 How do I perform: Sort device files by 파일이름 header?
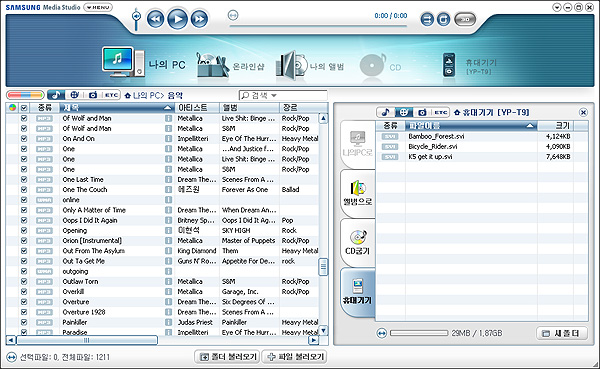(471, 126)
